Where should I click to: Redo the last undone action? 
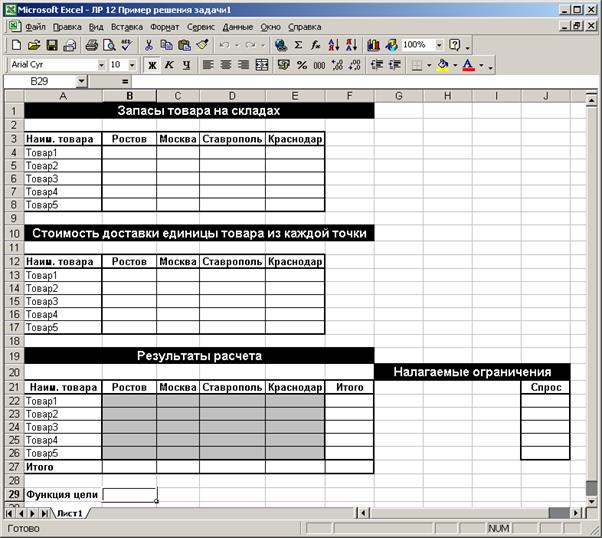point(250,45)
